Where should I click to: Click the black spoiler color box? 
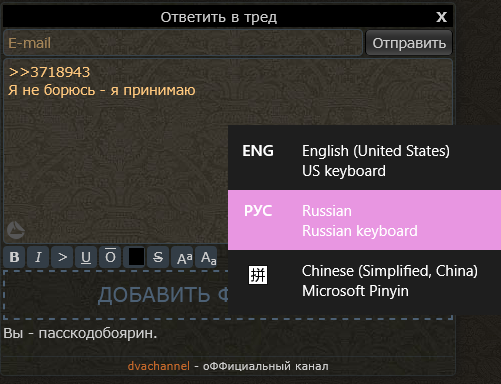[x=136, y=257]
